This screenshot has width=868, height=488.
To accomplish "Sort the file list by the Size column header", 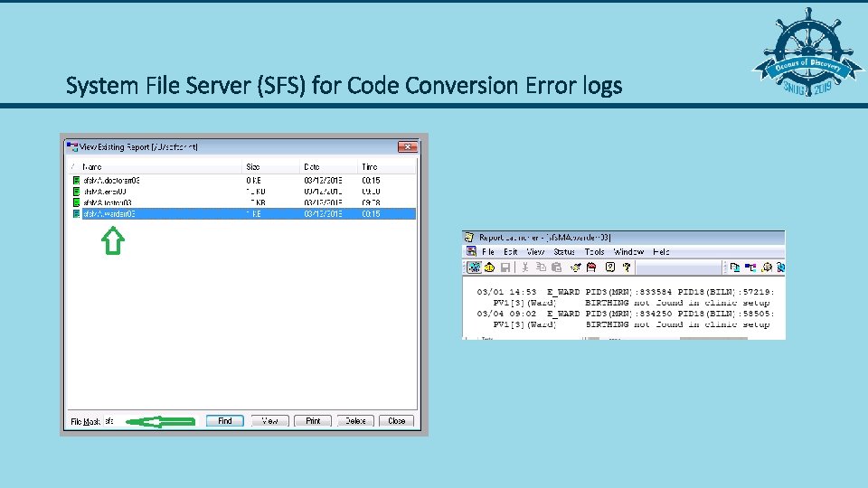I will [x=270, y=166].
